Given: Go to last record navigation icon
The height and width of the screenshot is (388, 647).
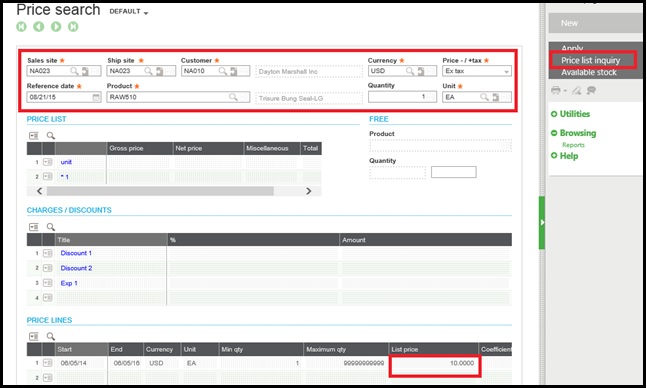Looking at the screenshot, I should coord(73,27).
